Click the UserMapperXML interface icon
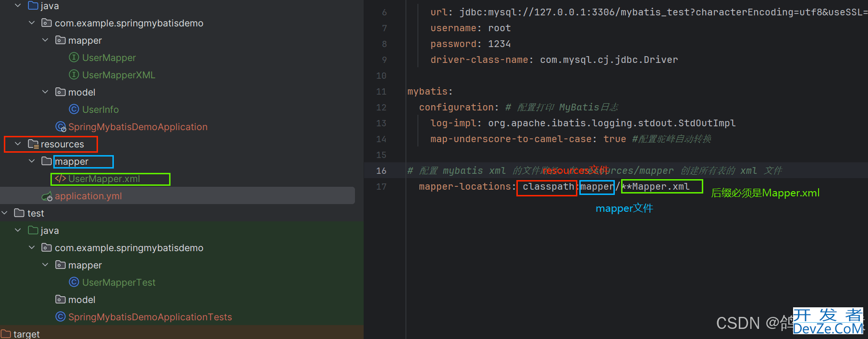 pos(74,75)
